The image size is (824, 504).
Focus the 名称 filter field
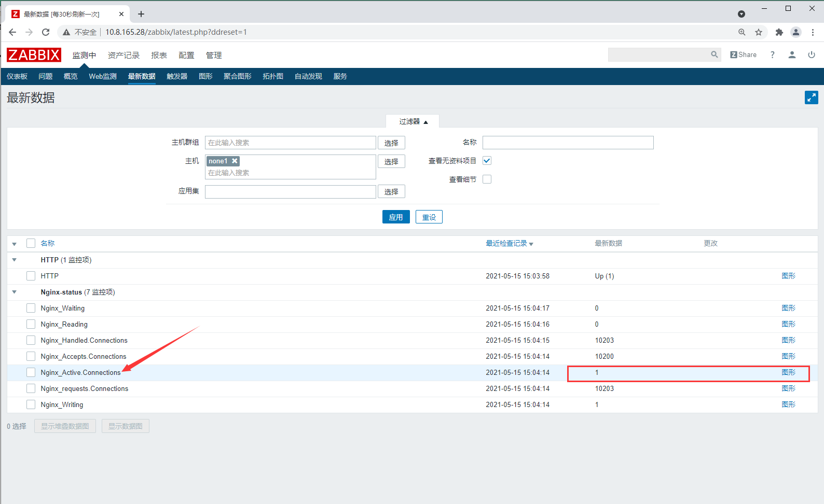pos(568,143)
